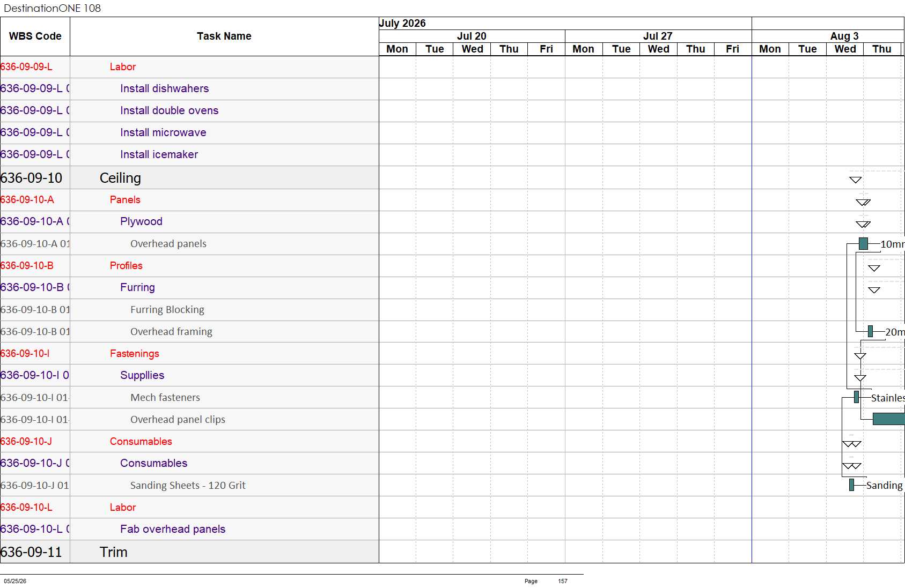Screen dimensions: 905x588
Task: Click the Suppllies summary marker in the chart
Action: coord(860,378)
